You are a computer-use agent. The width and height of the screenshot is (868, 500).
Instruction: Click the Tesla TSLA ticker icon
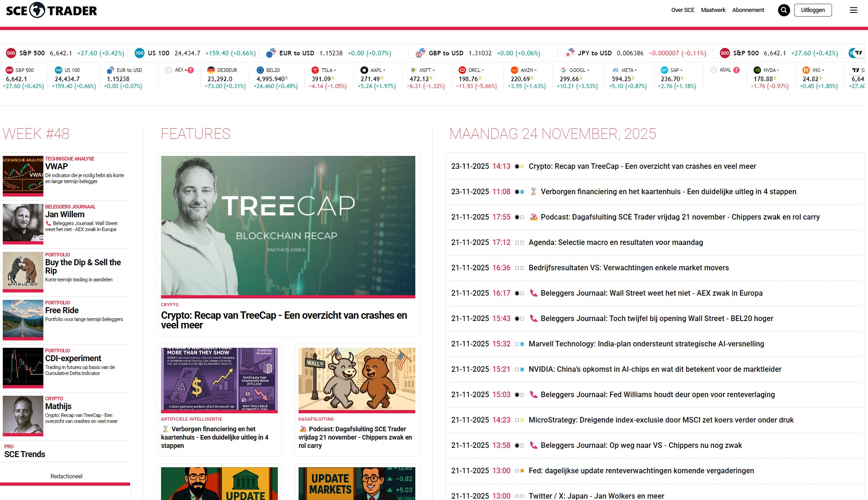pyautogui.click(x=315, y=70)
